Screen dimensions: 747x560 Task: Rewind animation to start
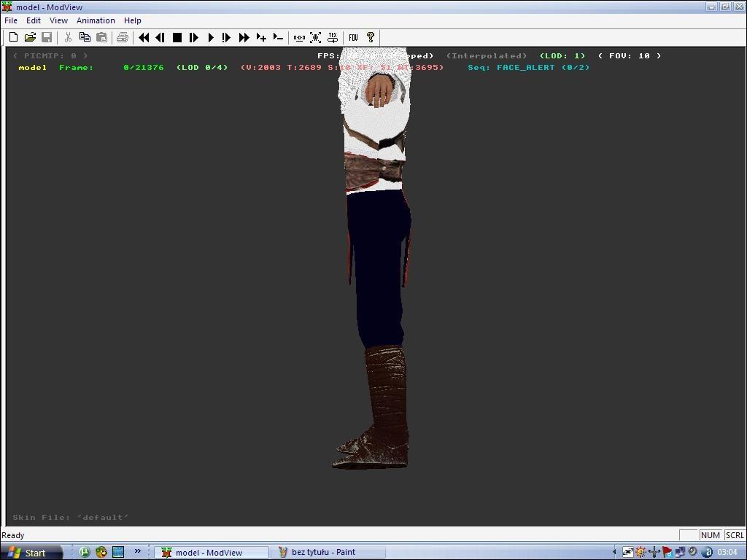pos(144,37)
